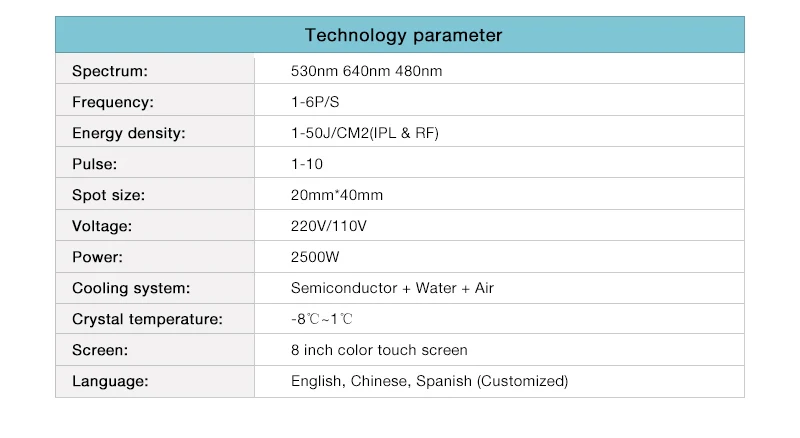800x438 pixels.
Task: Click the 20mm*40mm value
Action: 336,195
